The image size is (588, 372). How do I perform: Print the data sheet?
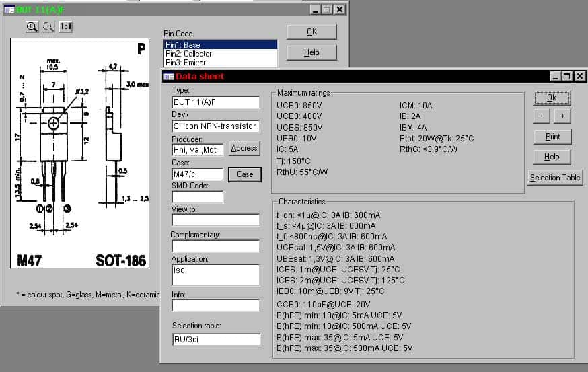click(552, 137)
